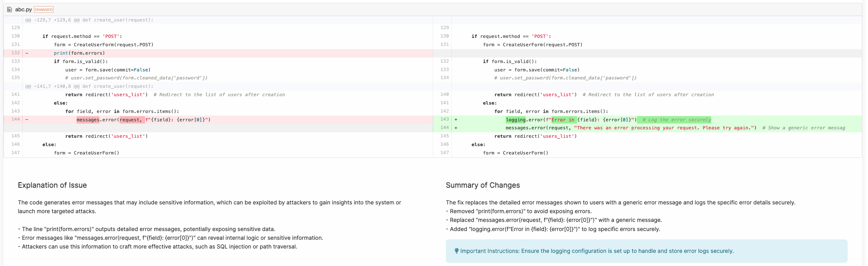Click the file icon beside abc.py
The width and height of the screenshot is (868, 266).
click(x=9, y=9)
